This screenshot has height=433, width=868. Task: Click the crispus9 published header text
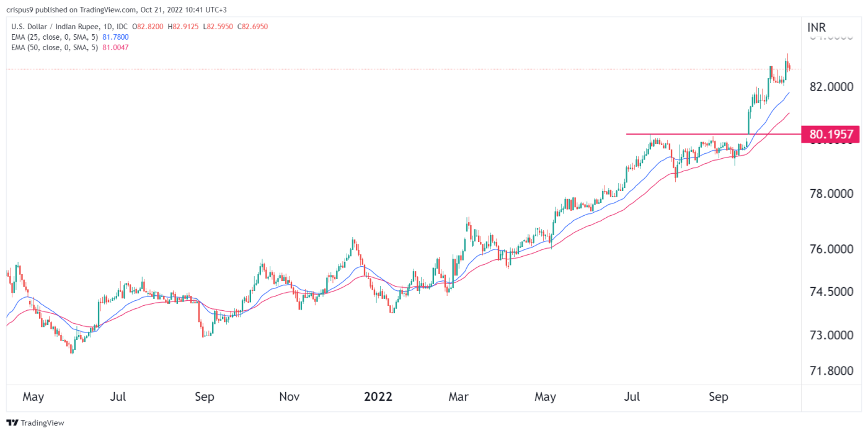click(x=93, y=7)
